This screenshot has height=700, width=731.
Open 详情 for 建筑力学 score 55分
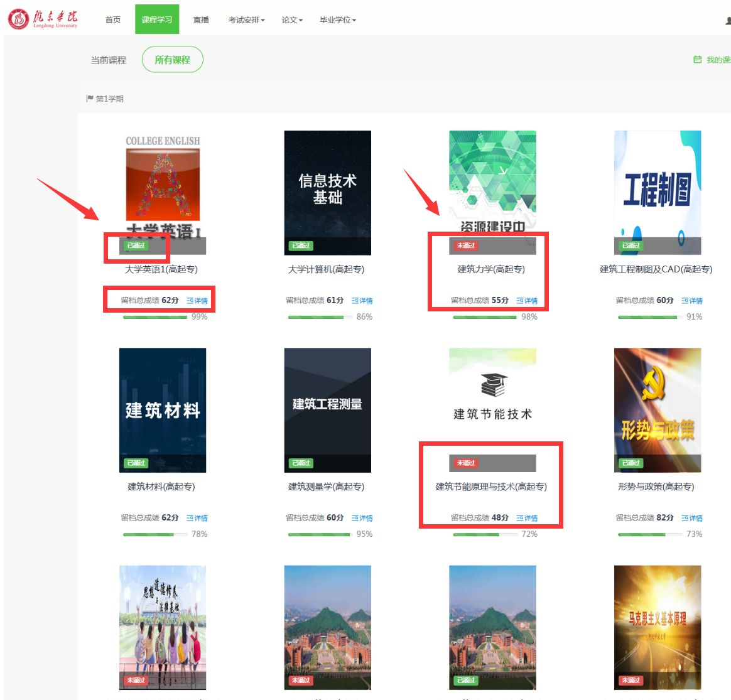tap(528, 301)
